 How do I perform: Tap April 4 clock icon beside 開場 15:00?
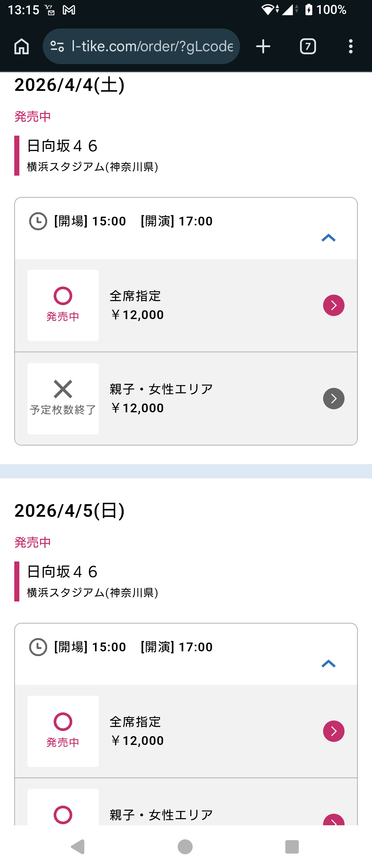pos(38,221)
